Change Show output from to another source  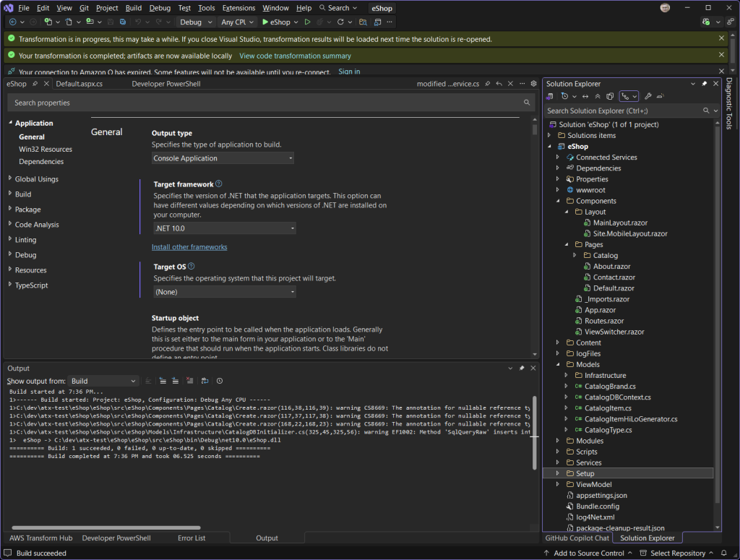(102, 381)
